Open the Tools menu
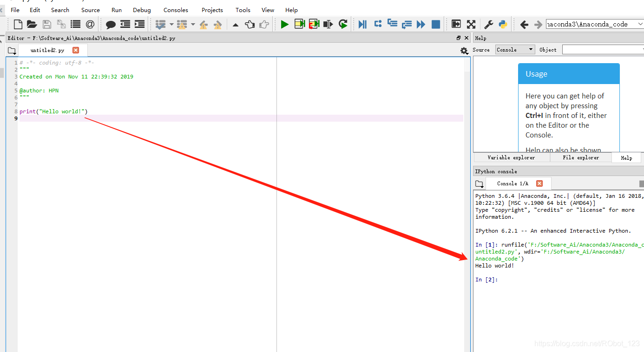The height and width of the screenshot is (352, 644). [x=243, y=10]
